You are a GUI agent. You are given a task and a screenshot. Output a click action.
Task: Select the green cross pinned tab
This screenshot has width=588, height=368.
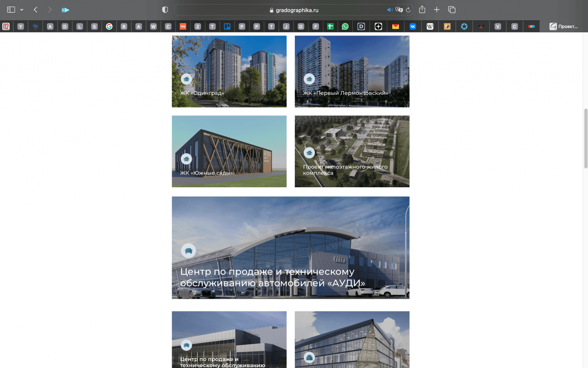[x=330, y=26]
